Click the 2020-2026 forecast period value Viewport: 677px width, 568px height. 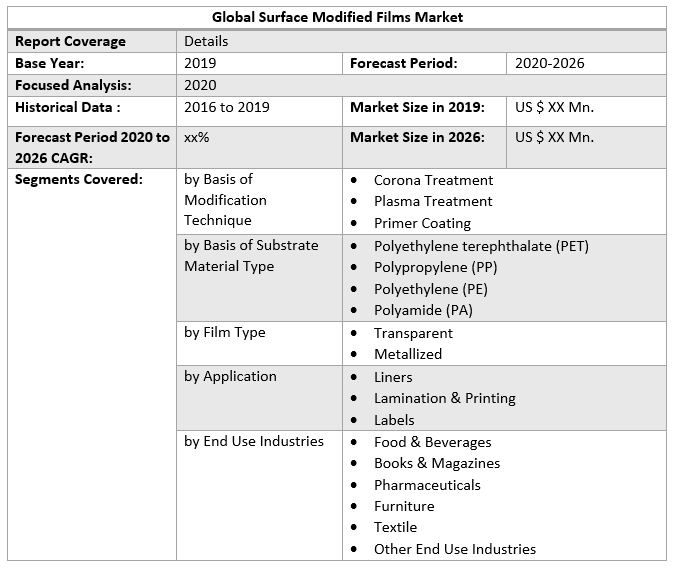[549, 63]
